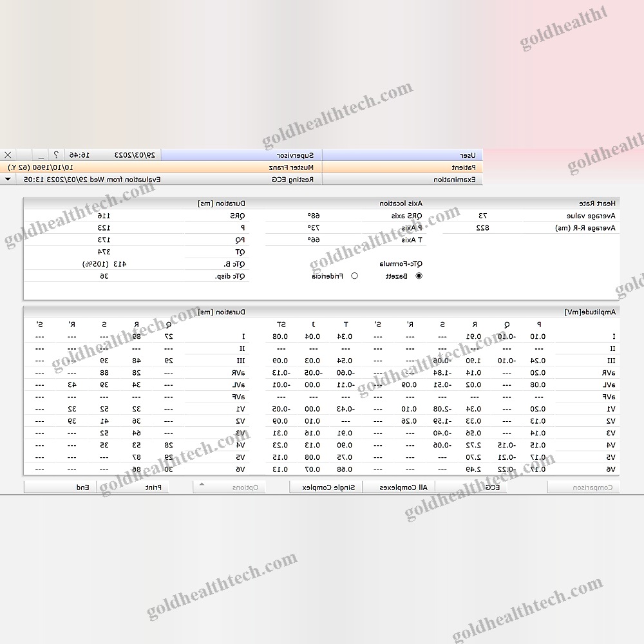Image resolution: width=644 pixels, height=644 pixels.
Task: Select the User row showing Supervisor
Action: tap(321, 155)
